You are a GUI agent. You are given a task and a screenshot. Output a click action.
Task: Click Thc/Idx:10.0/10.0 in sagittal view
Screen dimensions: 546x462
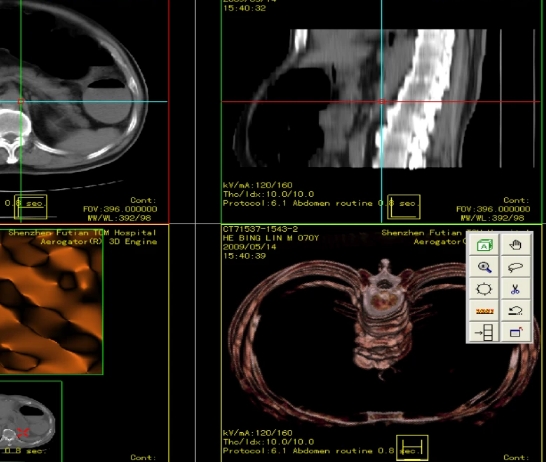pyautogui.click(x=268, y=194)
